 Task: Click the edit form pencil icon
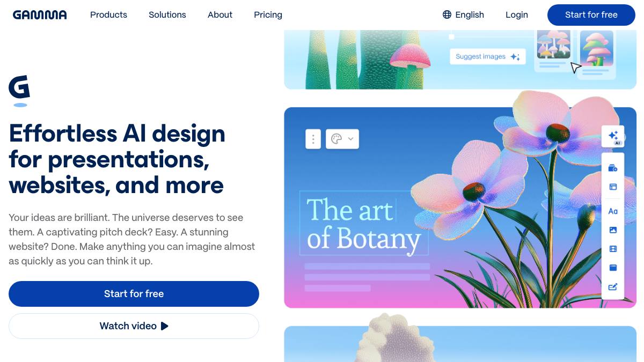coord(613,287)
